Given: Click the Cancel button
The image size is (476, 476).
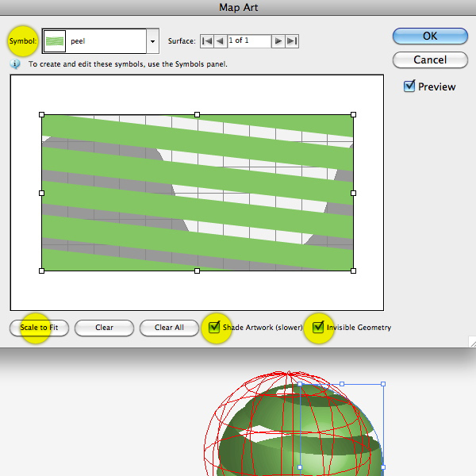Looking at the screenshot, I should click(430, 59).
